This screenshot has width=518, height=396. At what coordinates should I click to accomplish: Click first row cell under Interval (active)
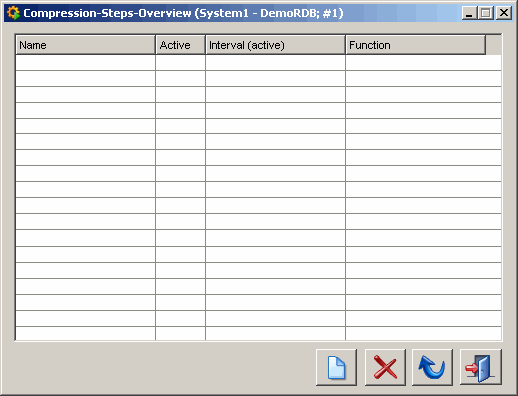[x=275, y=62]
